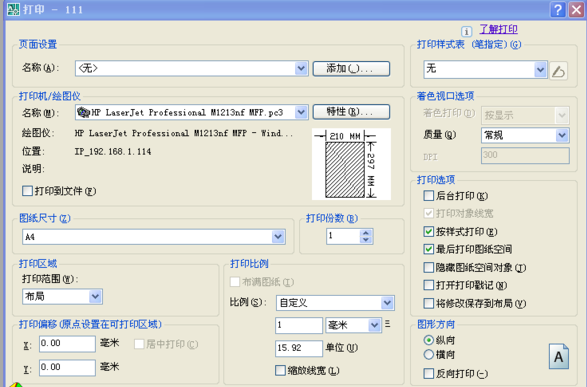Enable 反向打印 checkbox
587x387 pixels.
click(428, 373)
